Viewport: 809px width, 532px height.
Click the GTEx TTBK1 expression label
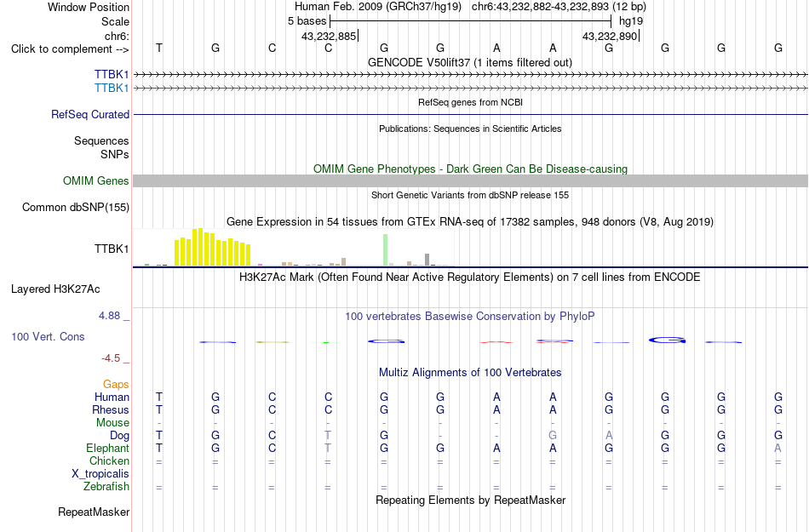point(112,249)
